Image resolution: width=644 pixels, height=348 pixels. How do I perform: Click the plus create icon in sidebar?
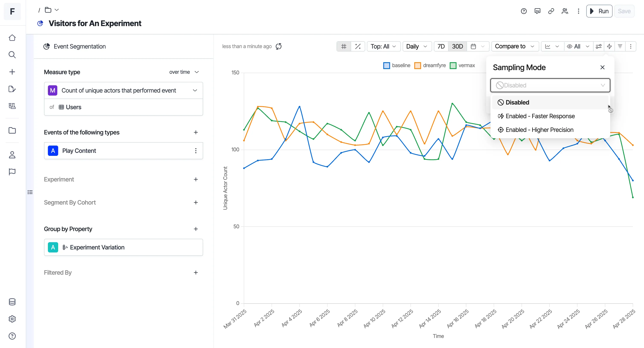point(12,72)
